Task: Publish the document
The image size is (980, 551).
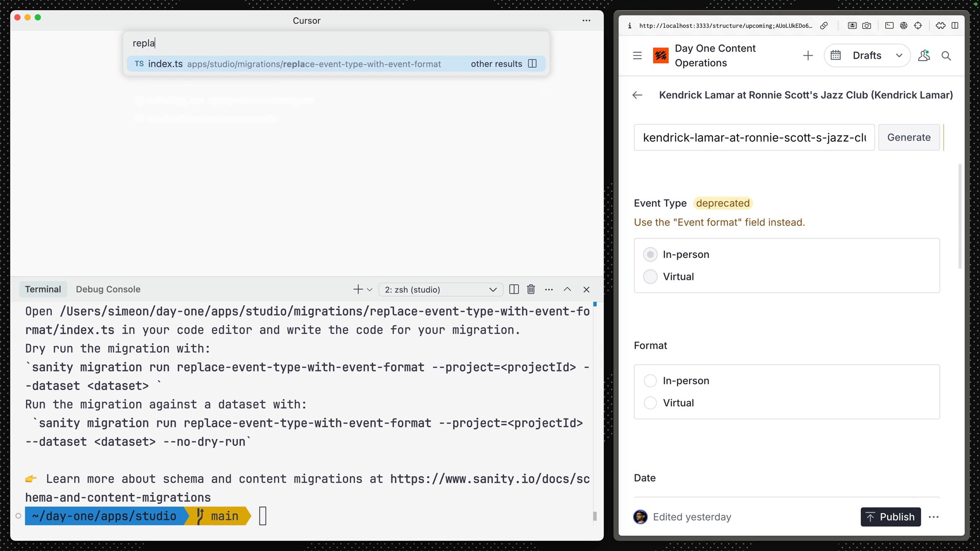Action: (891, 517)
